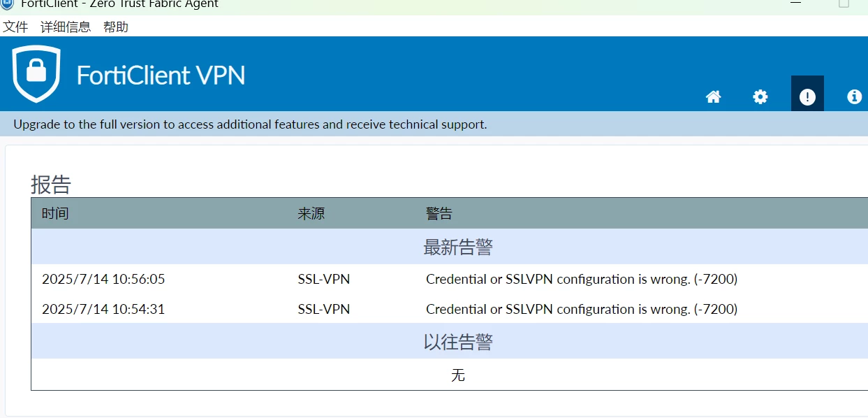This screenshot has height=418, width=868.
Task: Click the timestamp 2025/7/14 10:56:05
Action: coord(103,280)
